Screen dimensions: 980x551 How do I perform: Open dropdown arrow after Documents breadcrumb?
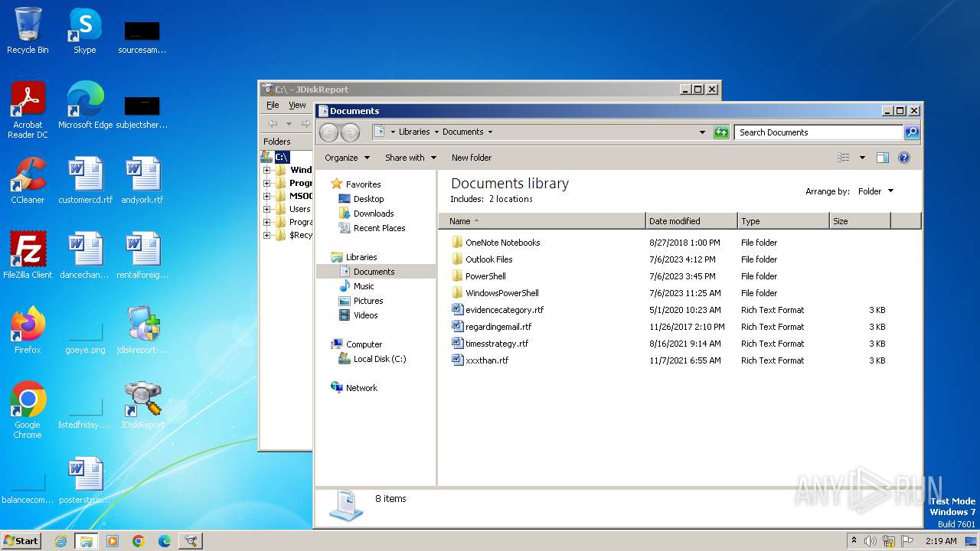490,132
